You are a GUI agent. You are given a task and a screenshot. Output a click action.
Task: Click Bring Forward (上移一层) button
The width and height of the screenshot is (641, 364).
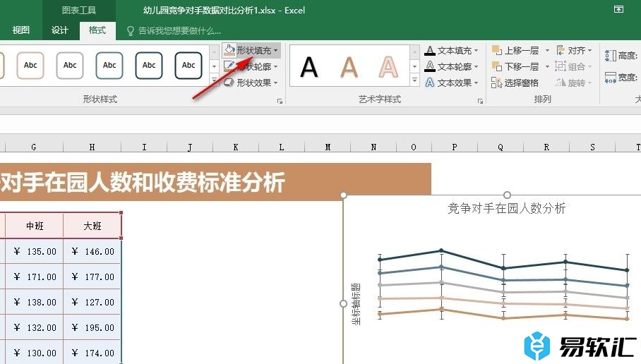515,50
